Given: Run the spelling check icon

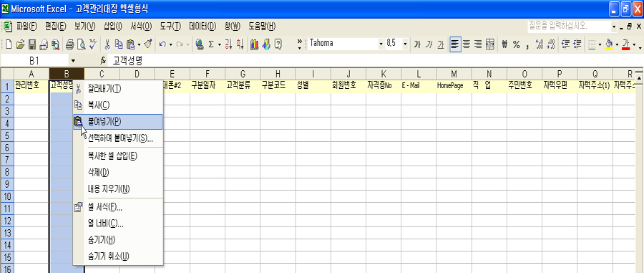Looking at the screenshot, I should 93,44.
